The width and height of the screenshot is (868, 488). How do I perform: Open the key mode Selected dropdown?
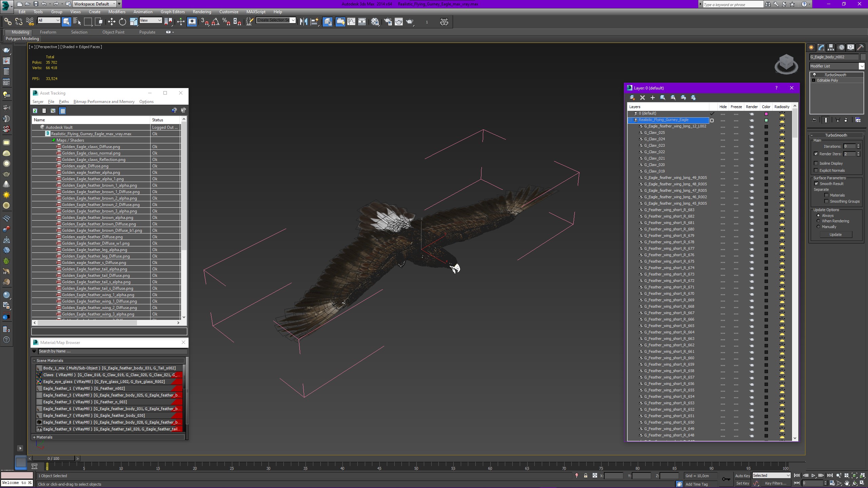[x=771, y=475]
